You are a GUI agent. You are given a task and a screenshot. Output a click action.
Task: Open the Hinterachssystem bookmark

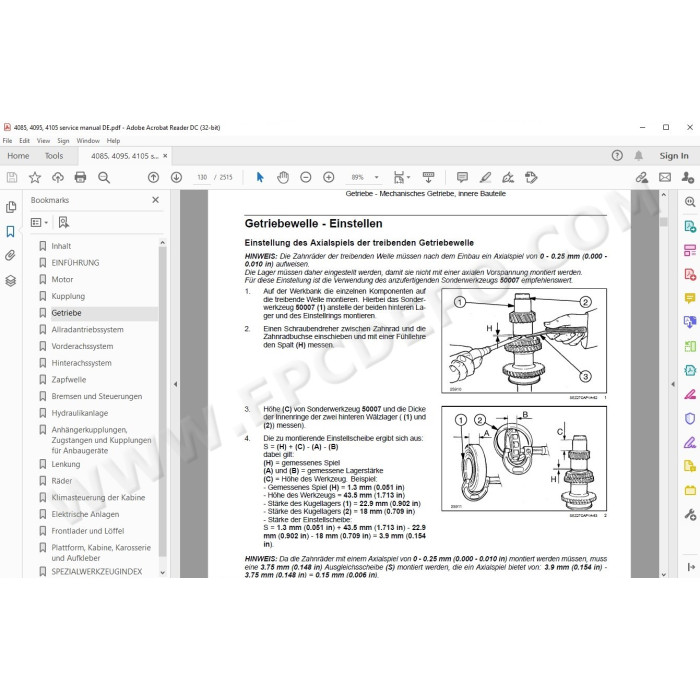(81, 363)
